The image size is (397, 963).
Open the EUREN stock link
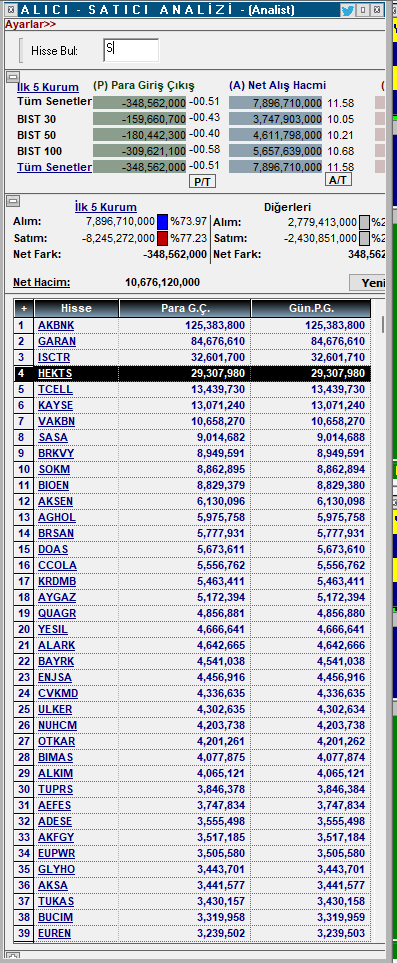click(54, 933)
